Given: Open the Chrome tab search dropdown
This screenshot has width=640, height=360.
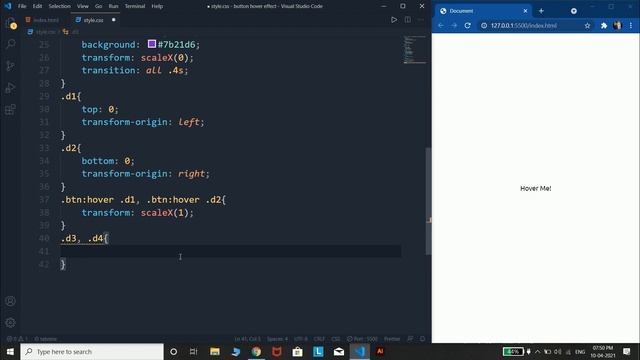Looking at the screenshot, I should pos(574,11).
